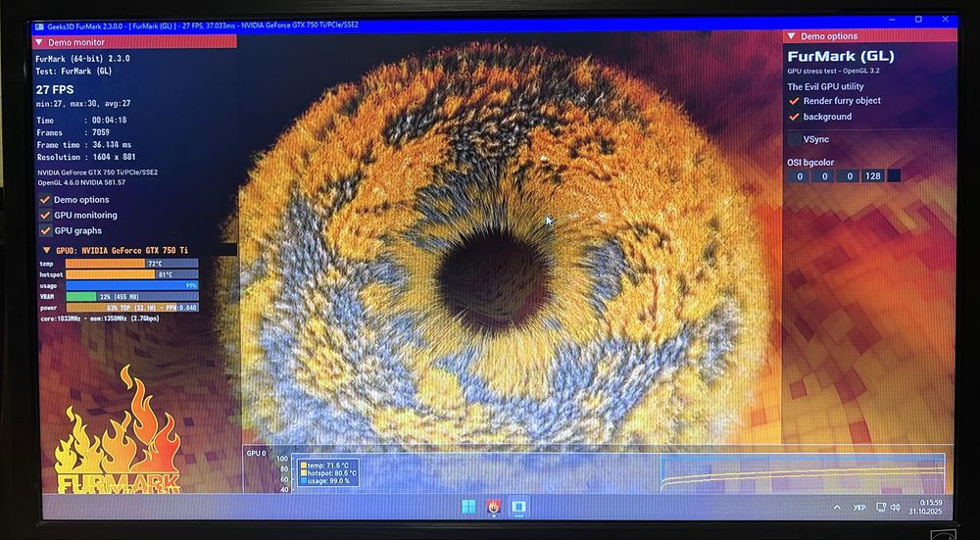Click the graph legend temp: 71.5 °C
The width and height of the screenshot is (980, 540).
pos(327,465)
